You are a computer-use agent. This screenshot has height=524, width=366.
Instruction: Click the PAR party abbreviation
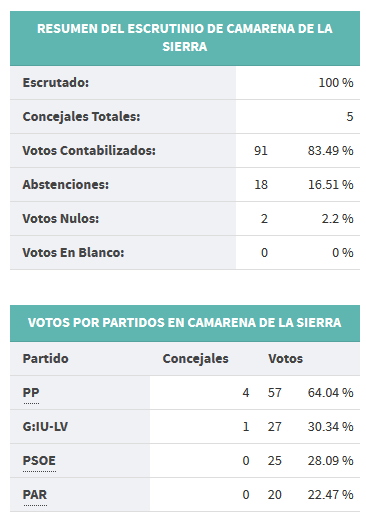pyautogui.click(x=35, y=495)
